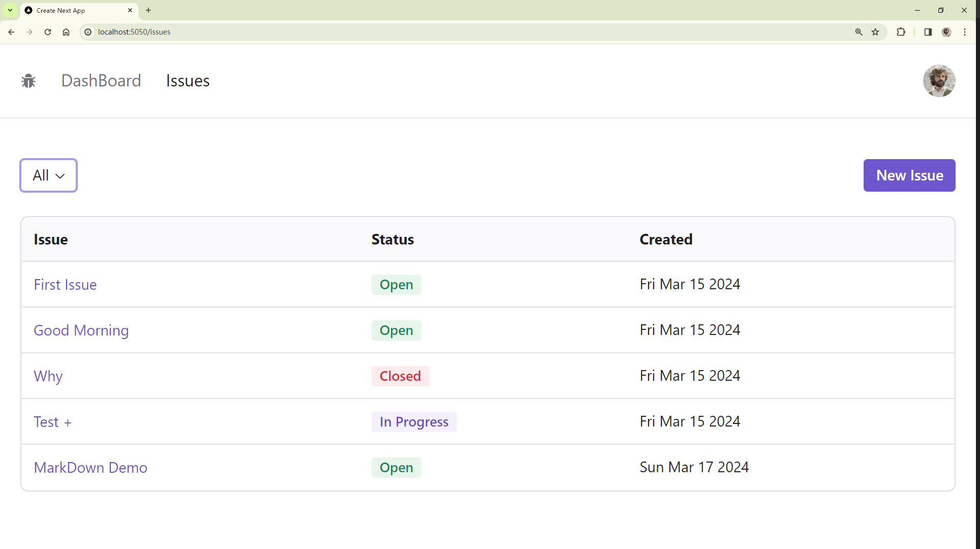Open the Why issue
The height and width of the screenshot is (549, 980).
pos(48,376)
